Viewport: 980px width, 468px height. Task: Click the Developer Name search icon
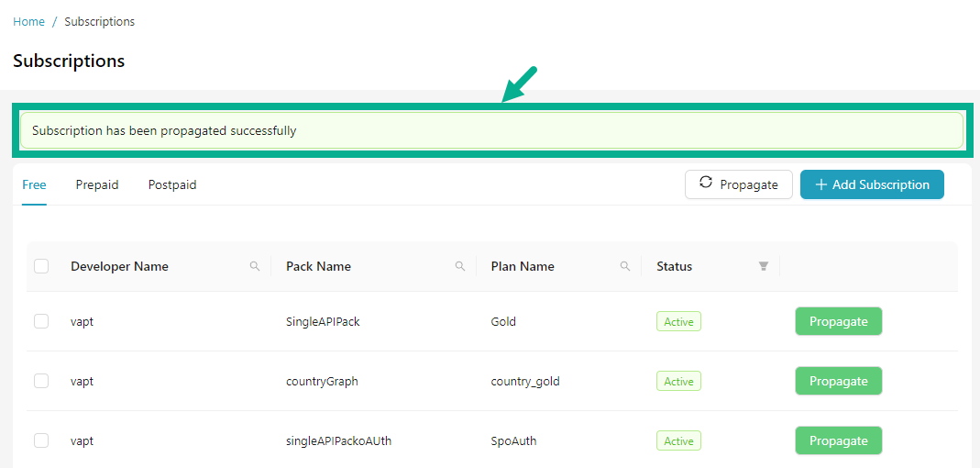pyautogui.click(x=255, y=266)
